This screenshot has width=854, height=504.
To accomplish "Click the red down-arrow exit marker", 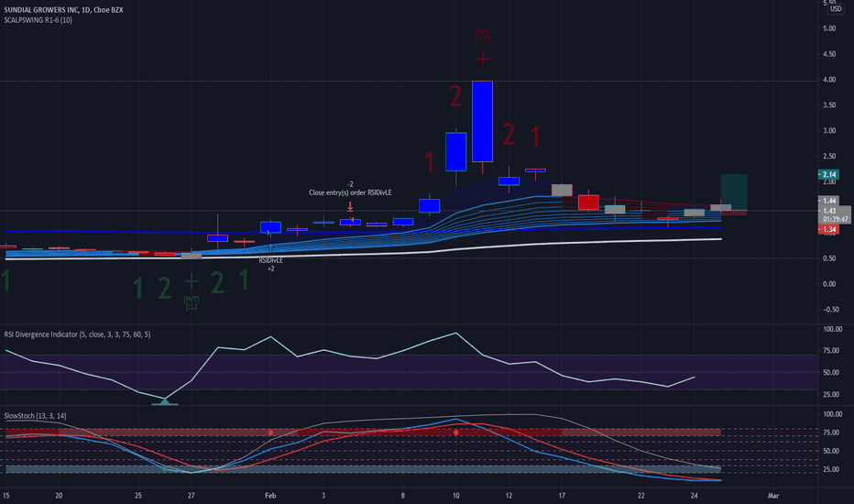I will point(350,207).
